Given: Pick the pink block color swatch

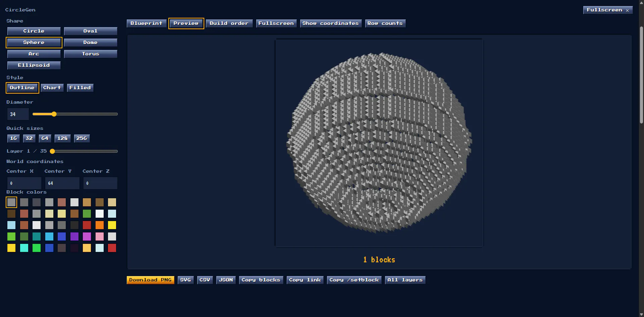Looking at the screenshot, I should (x=99, y=236).
